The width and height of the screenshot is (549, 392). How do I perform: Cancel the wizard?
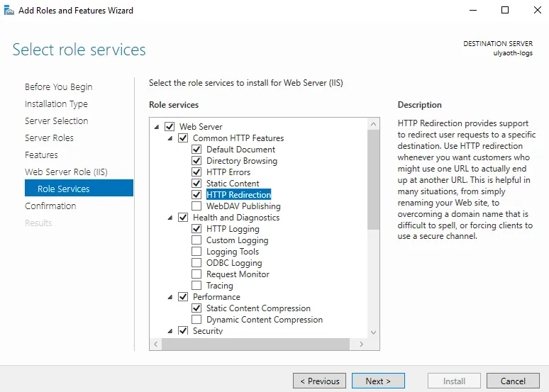(513, 381)
